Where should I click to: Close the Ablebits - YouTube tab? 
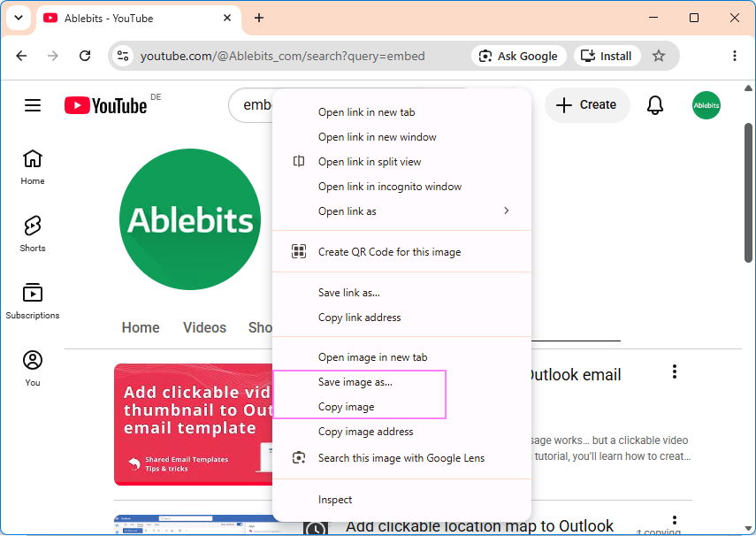(227, 18)
